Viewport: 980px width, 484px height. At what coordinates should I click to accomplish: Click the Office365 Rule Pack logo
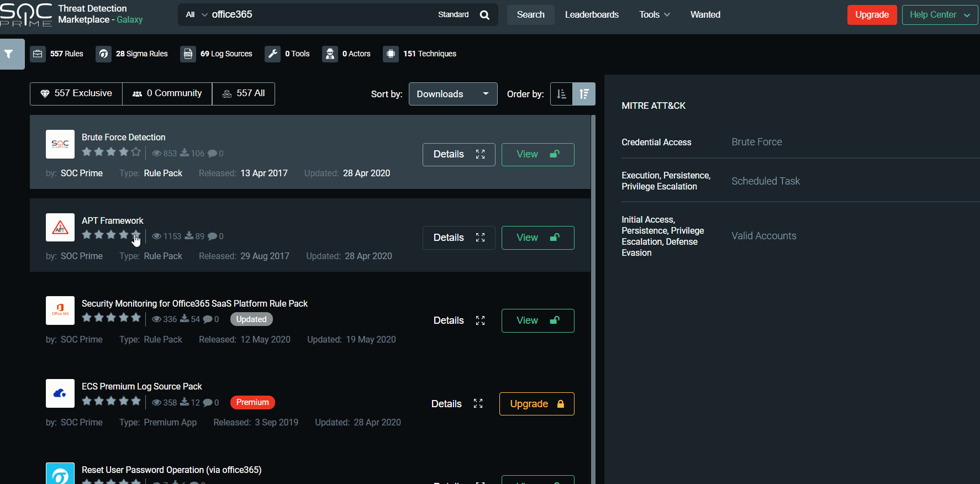point(60,311)
